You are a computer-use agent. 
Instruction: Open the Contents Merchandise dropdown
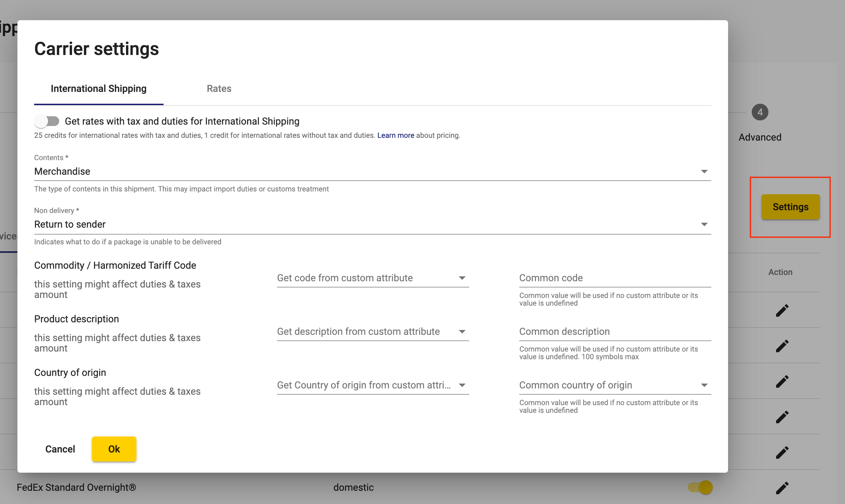point(372,171)
